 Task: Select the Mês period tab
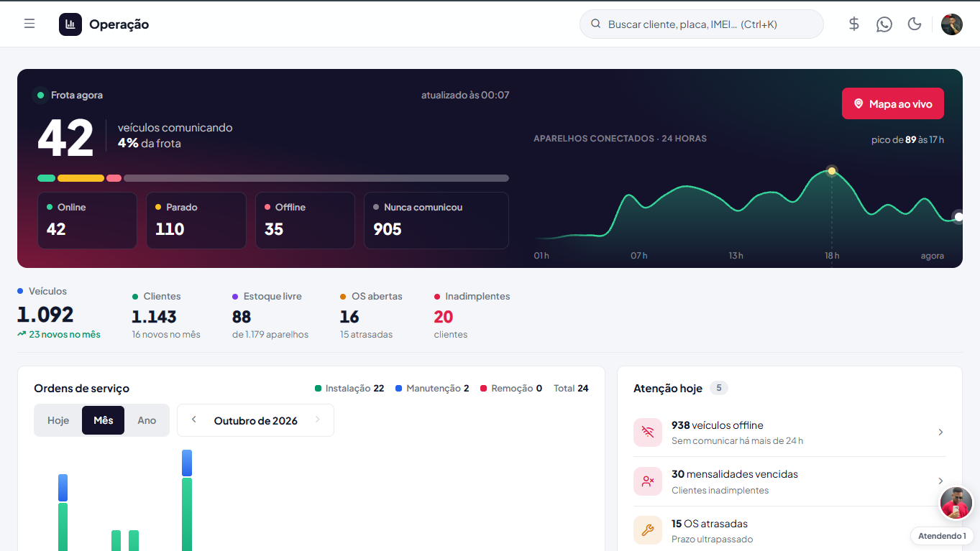pos(103,420)
